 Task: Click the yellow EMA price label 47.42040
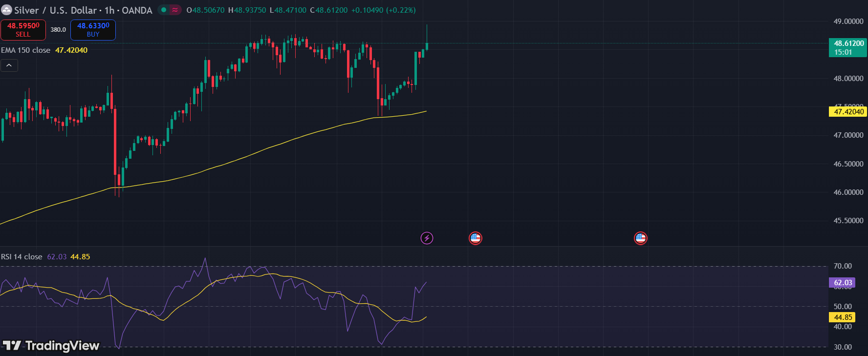point(848,112)
